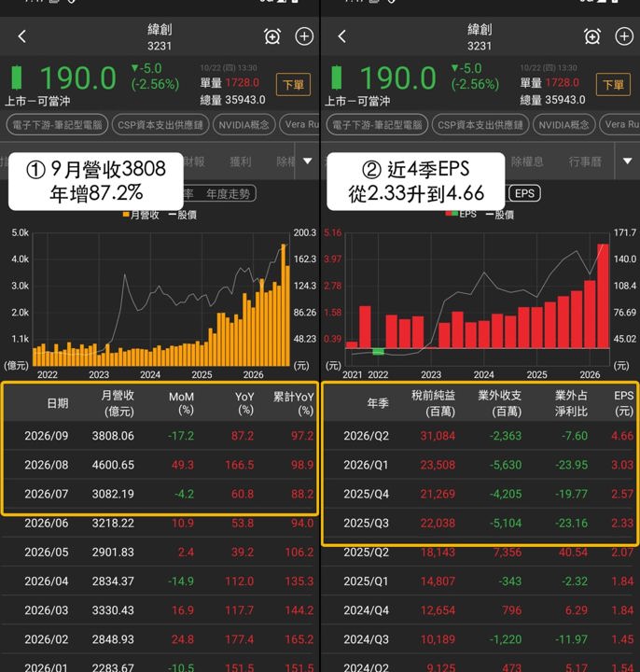Image resolution: width=640 pixels, height=672 pixels.
Task: Tap 下單 order button on right screen
Action: point(613,84)
